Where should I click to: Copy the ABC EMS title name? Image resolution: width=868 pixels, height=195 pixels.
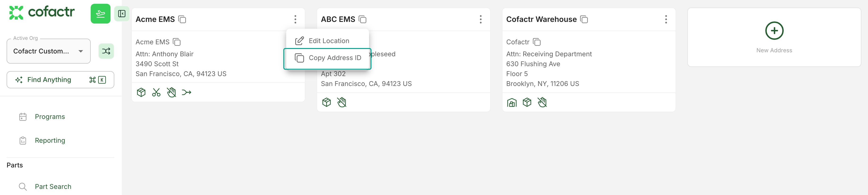point(362,20)
